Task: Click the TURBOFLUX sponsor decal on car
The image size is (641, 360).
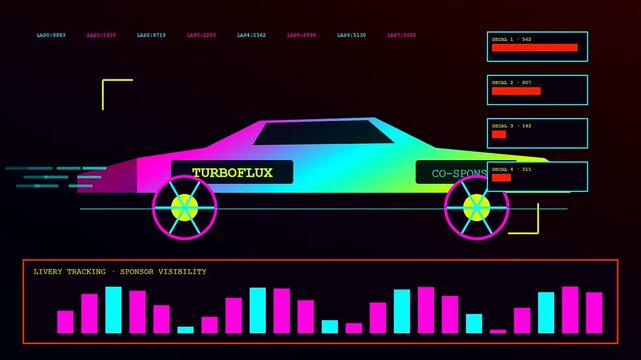Action: (232, 172)
